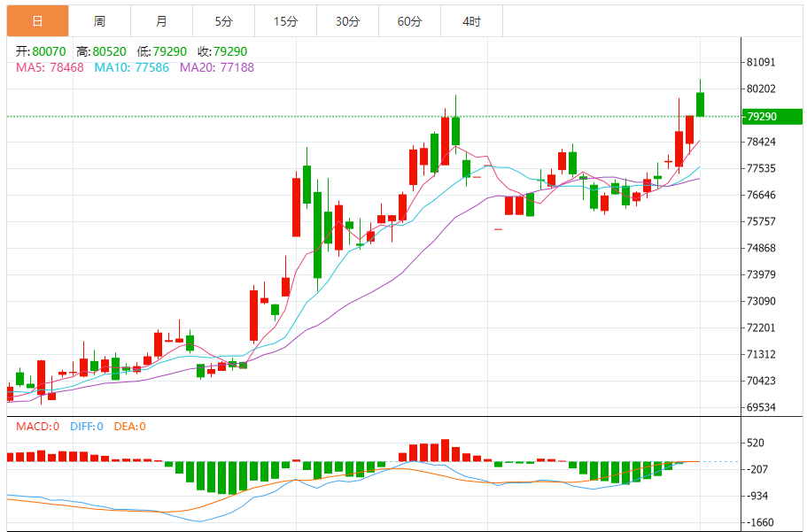Click the 高:80520 high price value

click(x=101, y=51)
